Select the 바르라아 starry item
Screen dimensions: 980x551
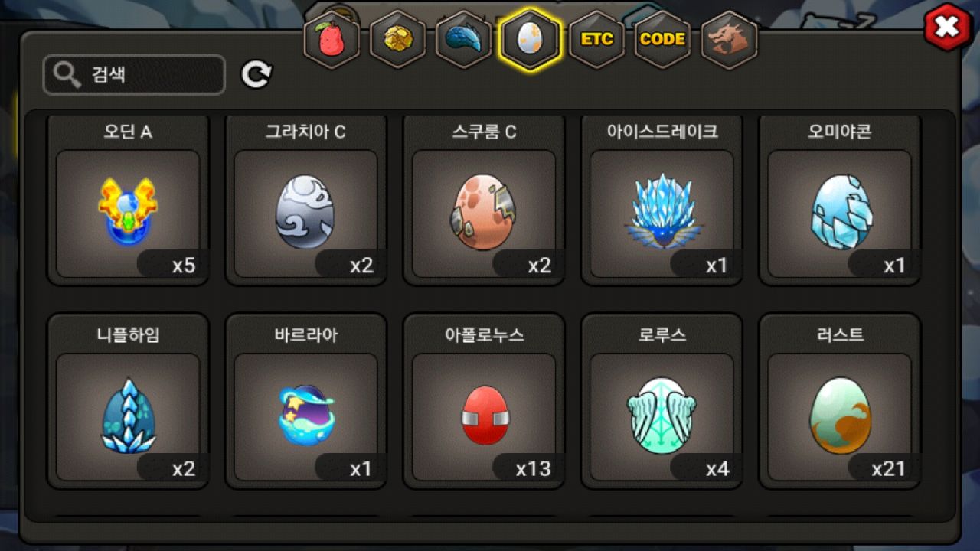pyautogui.click(x=305, y=401)
